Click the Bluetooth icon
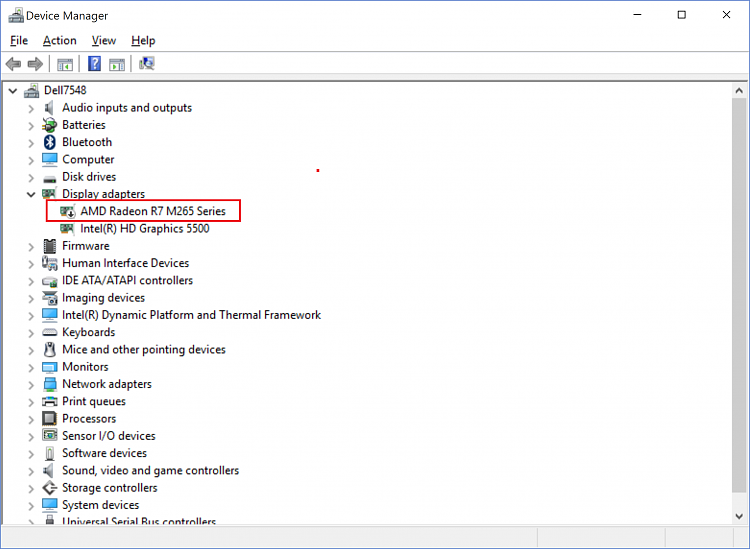This screenshot has height=549, width=750. click(x=49, y=143)
